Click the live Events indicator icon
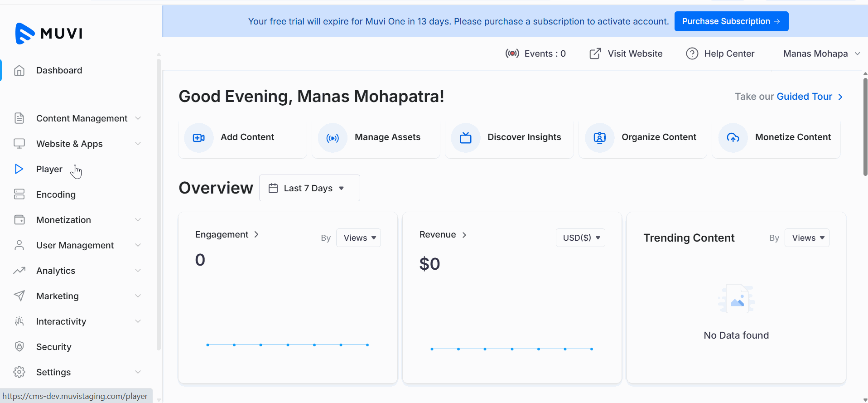Image resolution: width=868 pixels, height=403 pixels. (512, 53)
